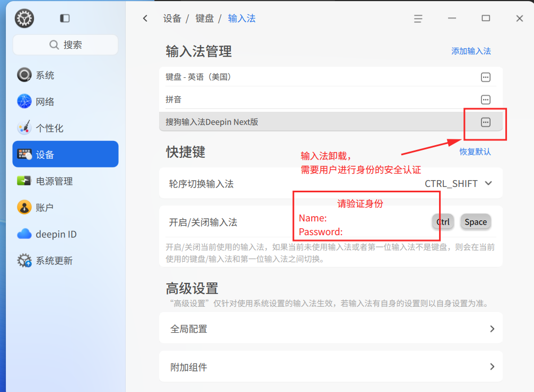Open 账户 in the sidebar

pyautogui.click(x=65, y=208)
